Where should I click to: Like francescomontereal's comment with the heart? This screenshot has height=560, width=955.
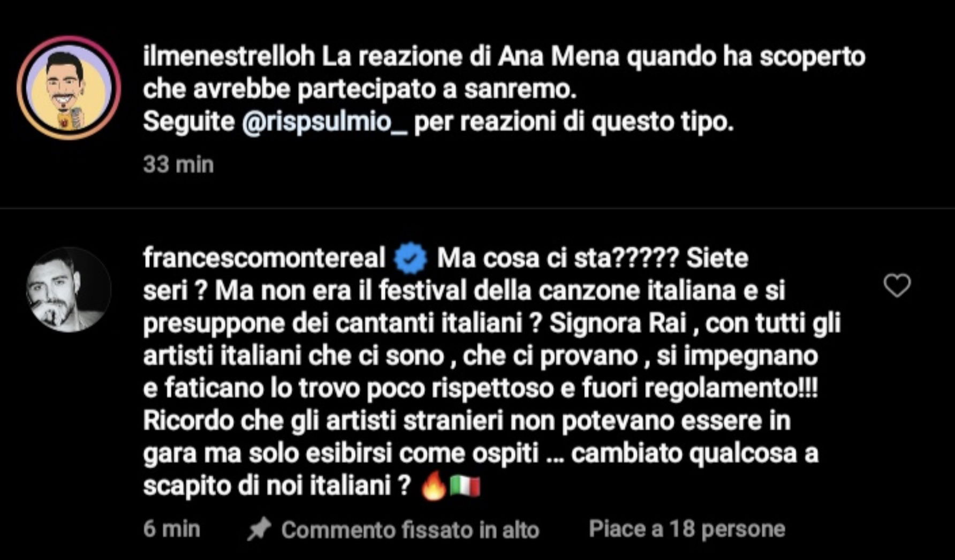(x=897, y=285)
